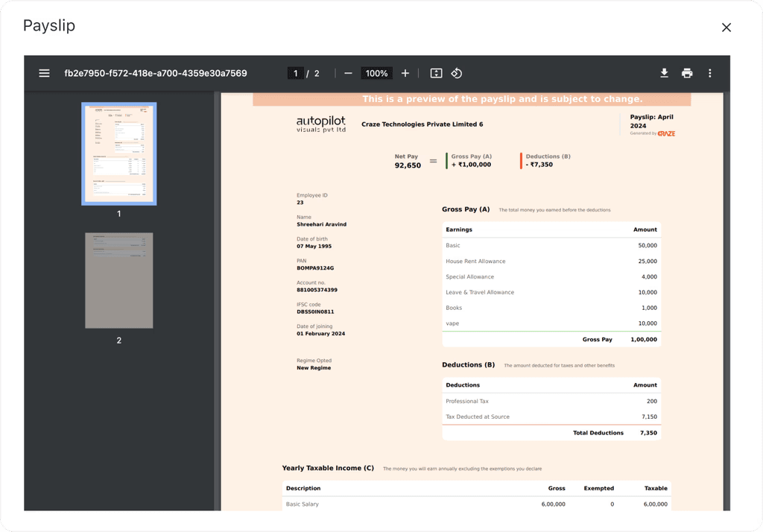The width and height of the screenshot is (763, 532).
Task: Print the payslip
Action: 686,73
